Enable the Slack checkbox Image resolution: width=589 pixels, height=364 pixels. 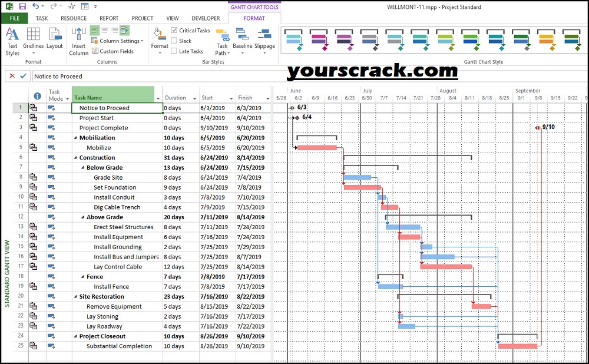[x=174, y=41]
